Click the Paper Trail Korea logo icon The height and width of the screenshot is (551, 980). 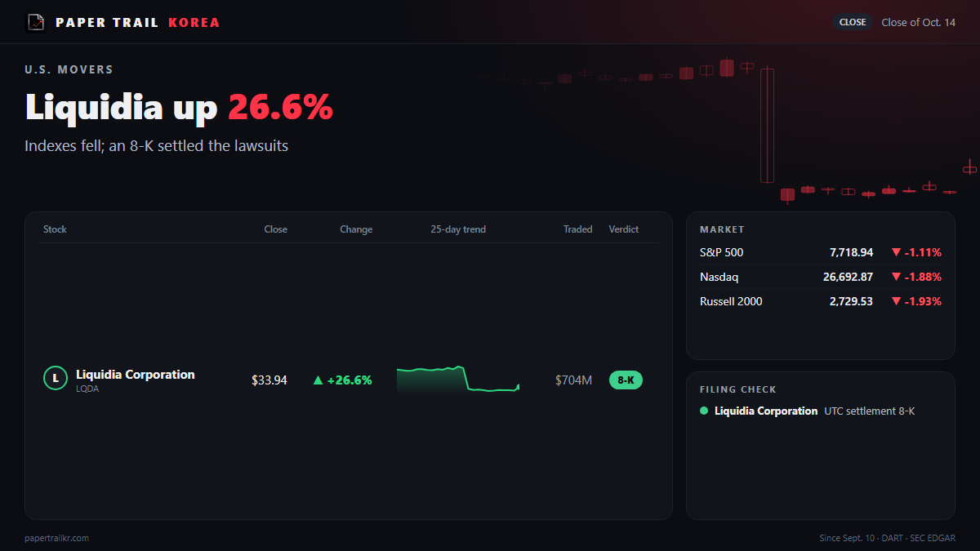point(36,22)
